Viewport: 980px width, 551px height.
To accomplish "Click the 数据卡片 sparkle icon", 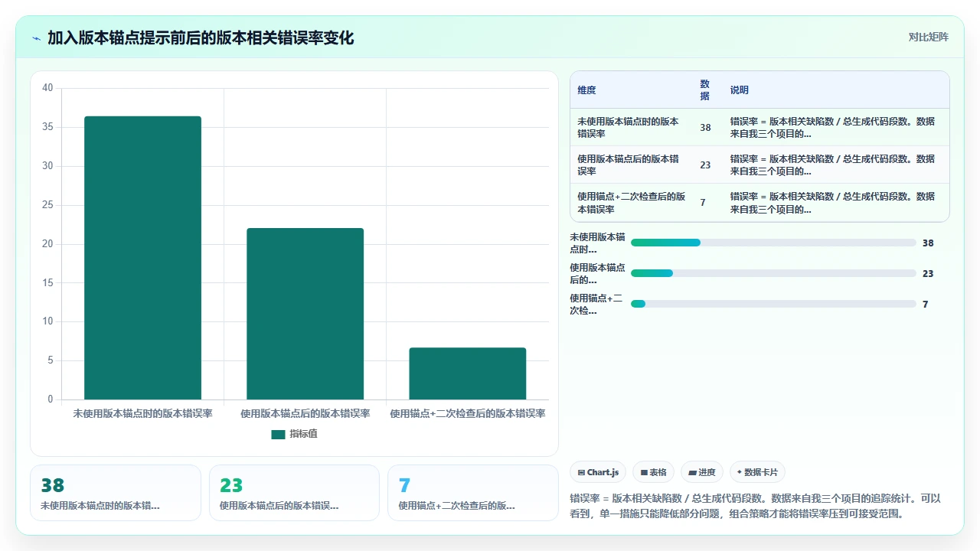I will [740, 472].
